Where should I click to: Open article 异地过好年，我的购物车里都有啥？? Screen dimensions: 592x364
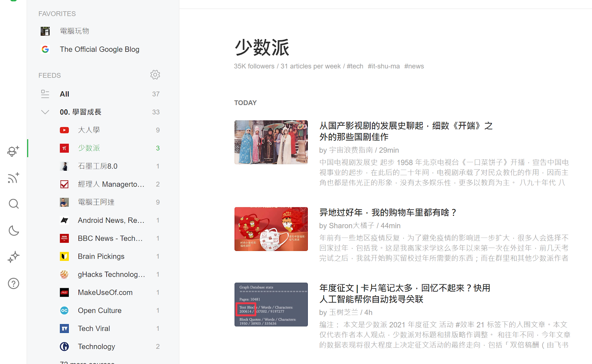click(x=388, y=212)
